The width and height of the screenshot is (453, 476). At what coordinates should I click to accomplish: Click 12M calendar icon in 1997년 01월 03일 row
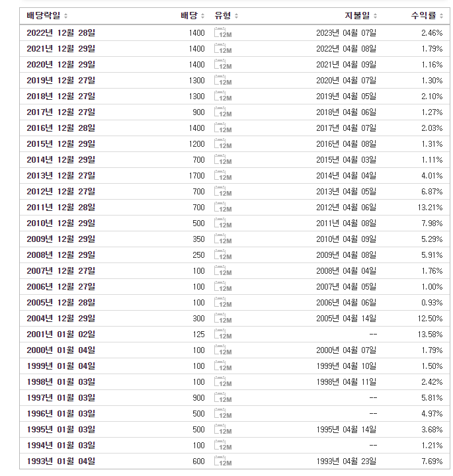coord(223,398)
